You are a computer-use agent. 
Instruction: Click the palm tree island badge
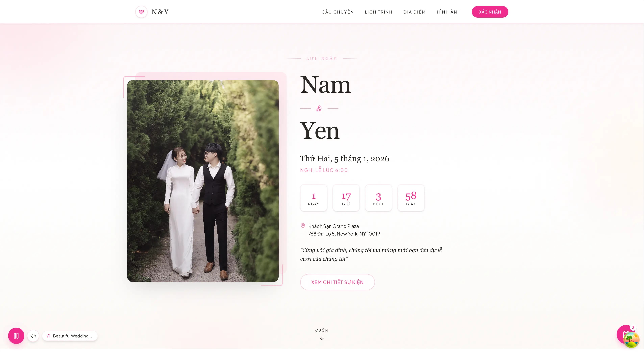tap(631, 340)
